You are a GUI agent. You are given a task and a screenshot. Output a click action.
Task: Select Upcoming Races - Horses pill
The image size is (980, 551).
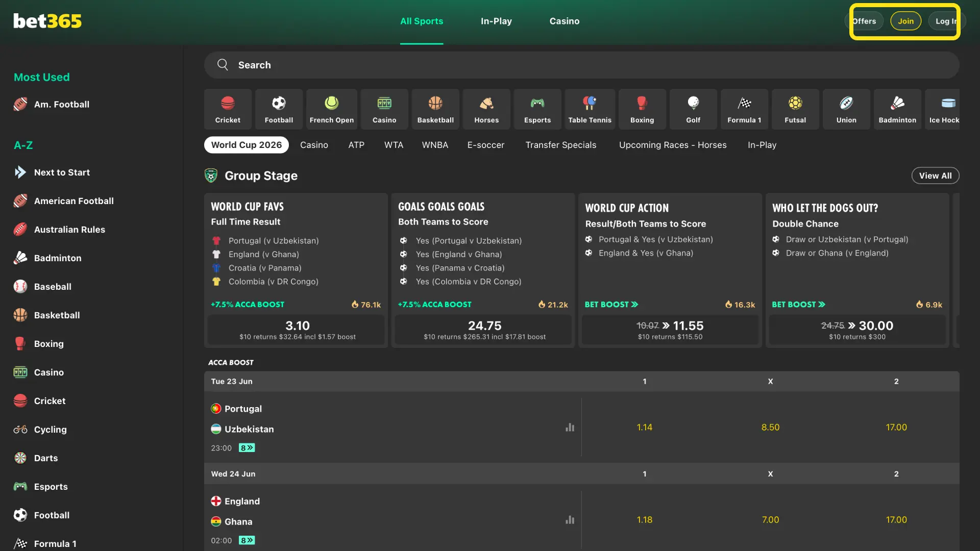tap(673, 145)
